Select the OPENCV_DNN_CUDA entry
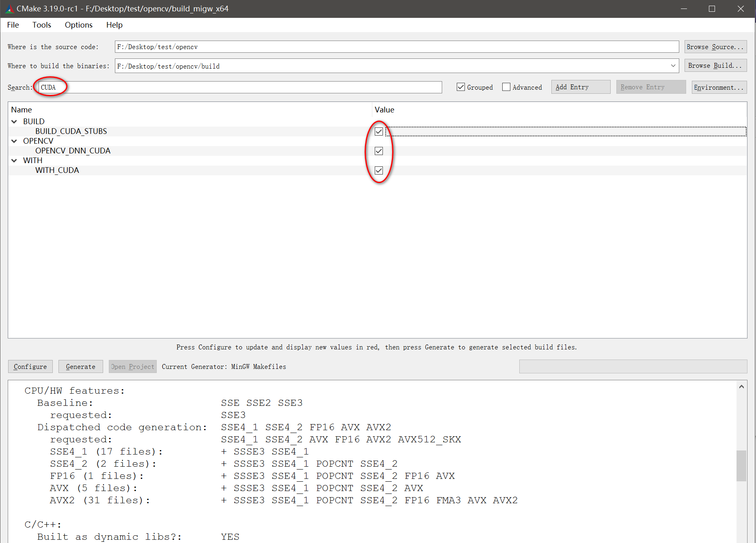Screen dimensions: 756x543 (73, 151)
